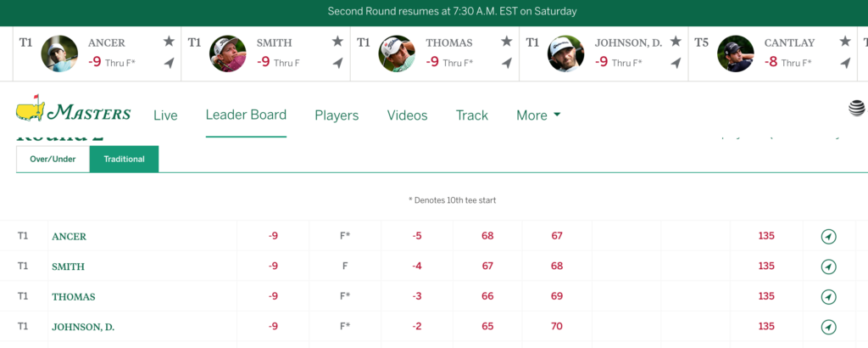
Task: Click the JOHNSON, D. name in the leaderboard
Action: [x=83, y=327]
